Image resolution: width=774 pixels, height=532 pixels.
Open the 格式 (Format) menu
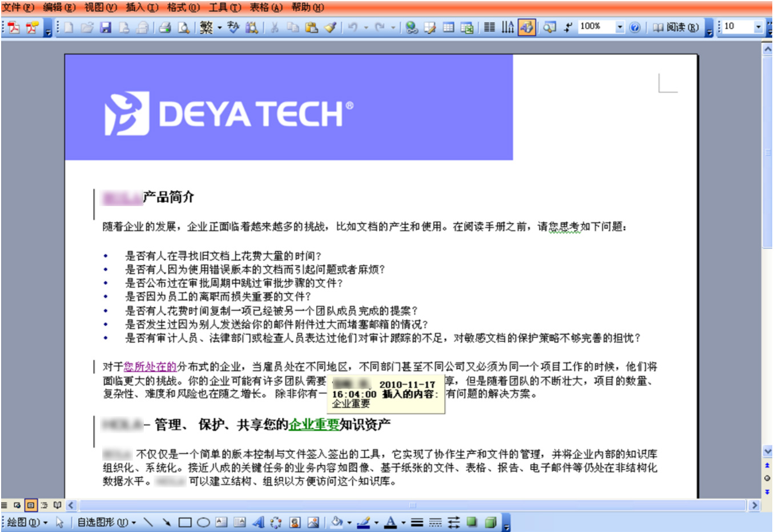click(183, 7)
